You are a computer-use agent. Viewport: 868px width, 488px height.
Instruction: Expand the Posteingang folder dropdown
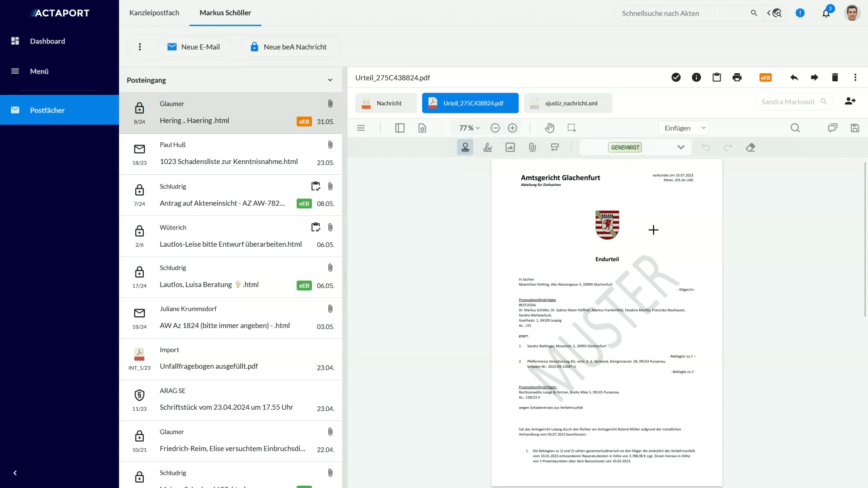(330, 80)
